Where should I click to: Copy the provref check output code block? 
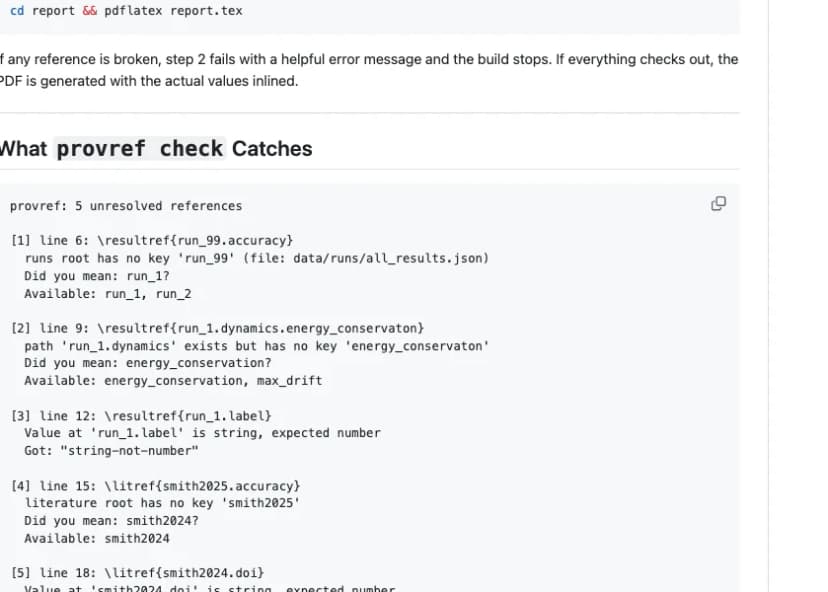pos(718,203)
